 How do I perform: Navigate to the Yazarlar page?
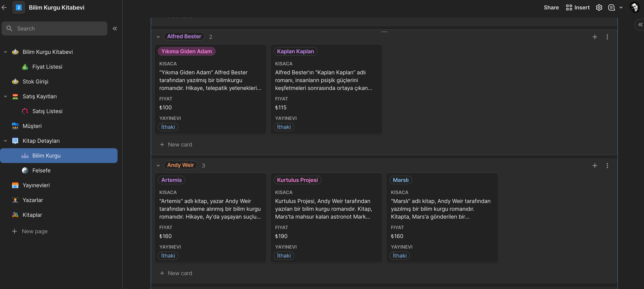33,200
